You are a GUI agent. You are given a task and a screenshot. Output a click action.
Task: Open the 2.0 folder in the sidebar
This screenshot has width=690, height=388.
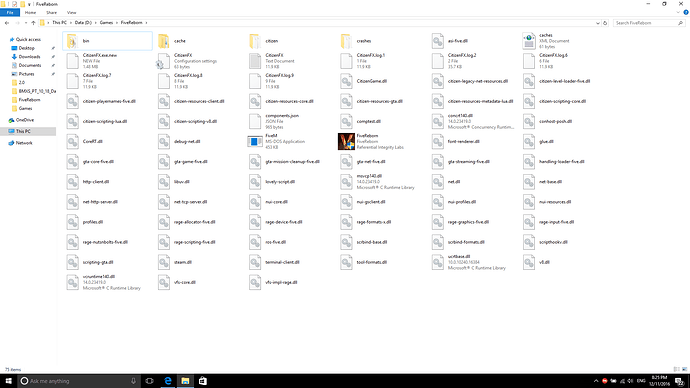(22, 82)
